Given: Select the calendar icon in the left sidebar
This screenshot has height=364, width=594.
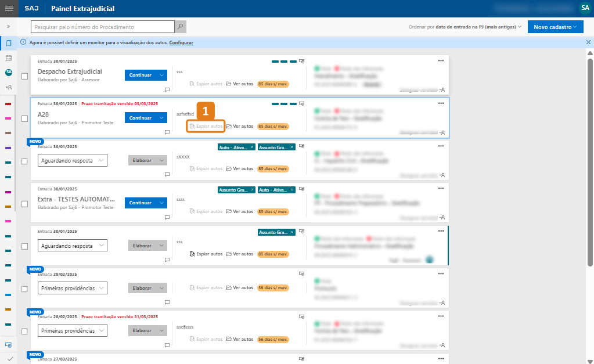Looking at the screenshot, I should coord(8,58).
